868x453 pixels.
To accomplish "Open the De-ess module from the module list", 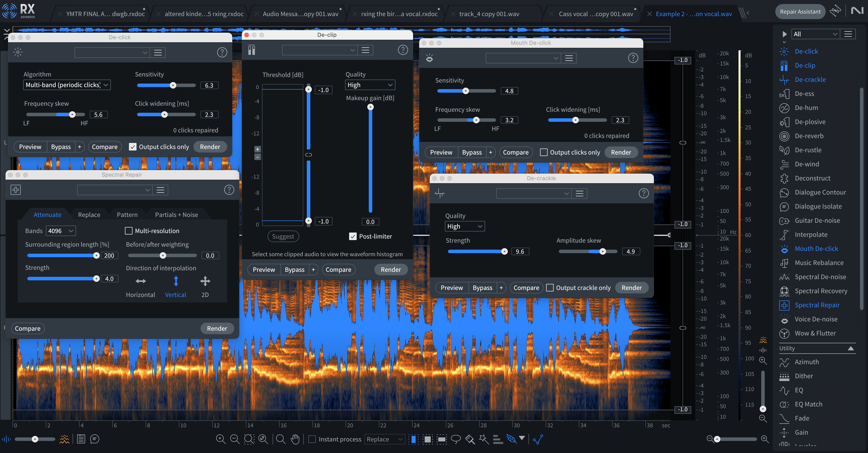I will (804, 94).
